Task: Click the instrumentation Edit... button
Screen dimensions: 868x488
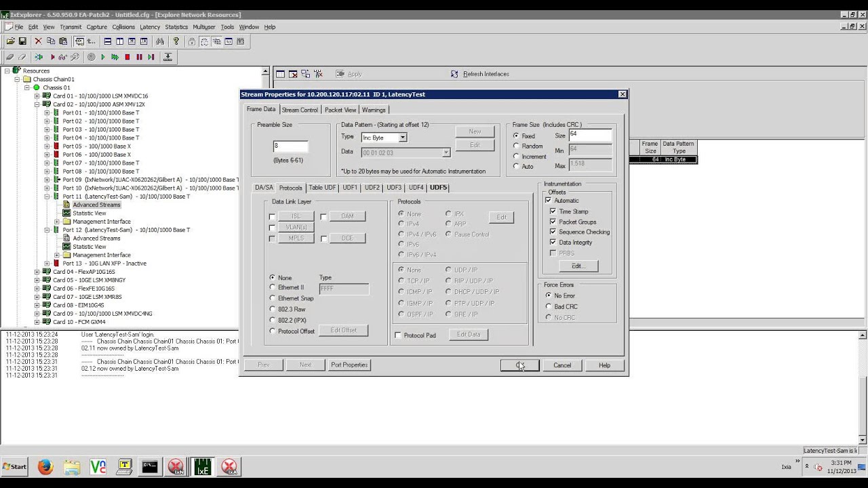Action: pos(577,266)
